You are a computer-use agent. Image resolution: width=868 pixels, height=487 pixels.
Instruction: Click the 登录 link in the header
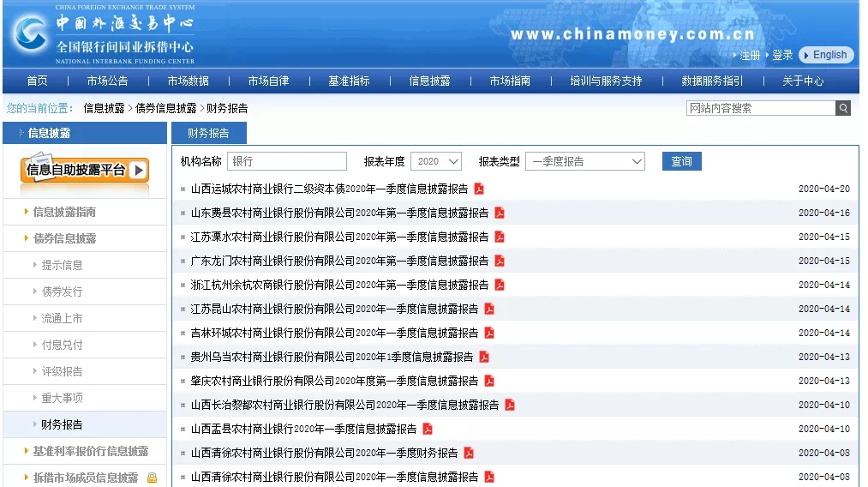click(782, 55)
